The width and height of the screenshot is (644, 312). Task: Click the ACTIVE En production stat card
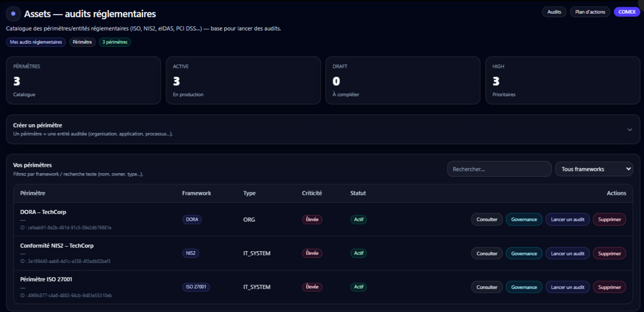click(243, 80)
